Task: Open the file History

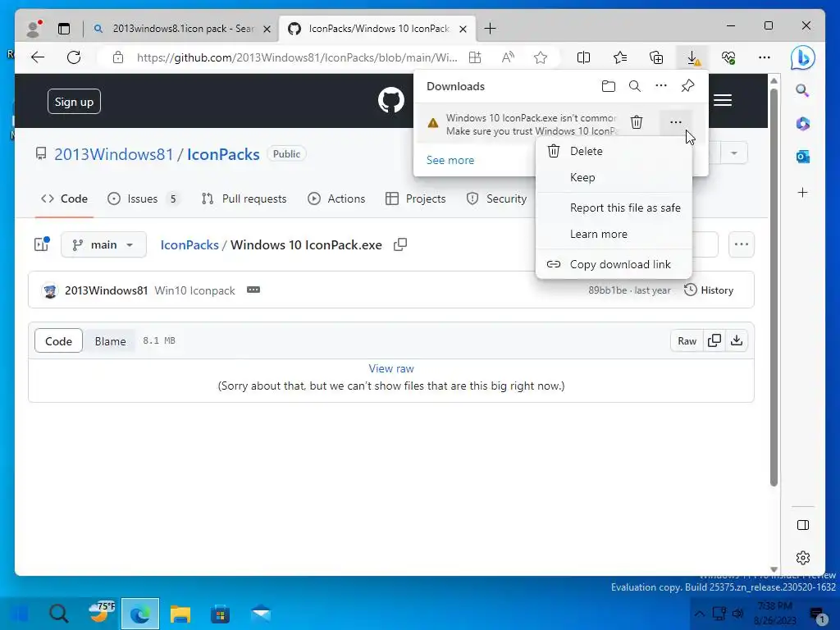Action: (x=709, y=290)
